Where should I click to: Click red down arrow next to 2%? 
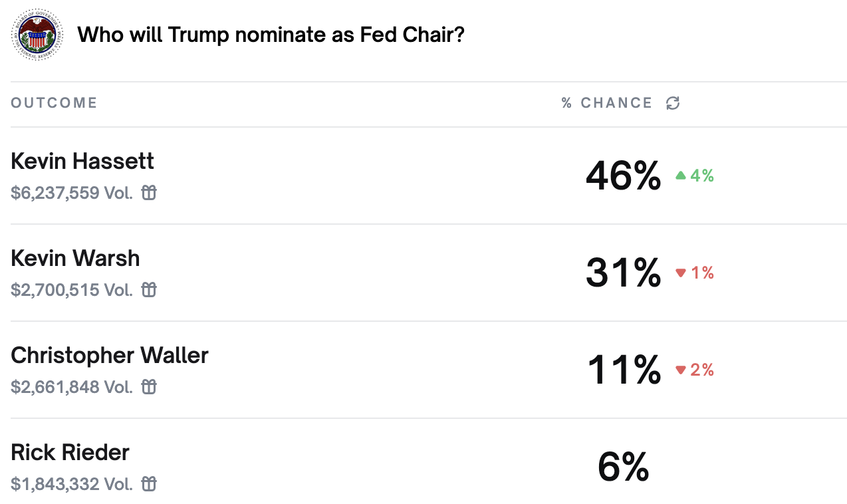680,370
